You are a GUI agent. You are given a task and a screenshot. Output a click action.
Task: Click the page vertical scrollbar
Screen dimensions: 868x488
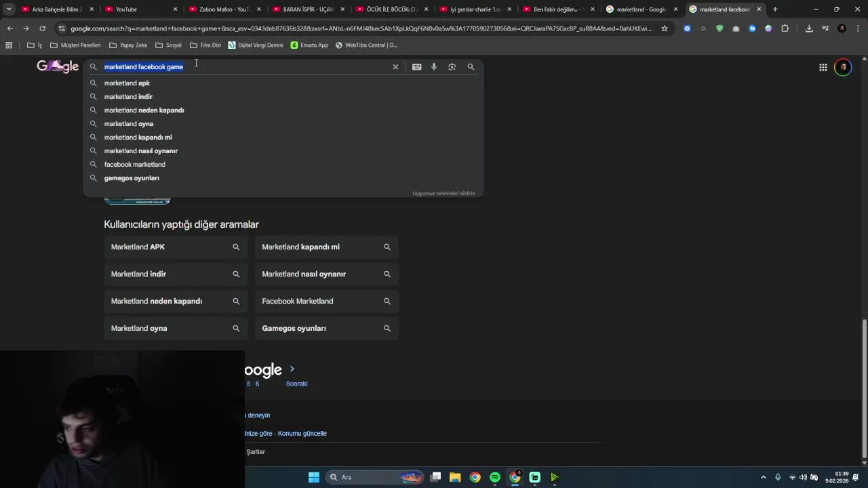[863, 388]
